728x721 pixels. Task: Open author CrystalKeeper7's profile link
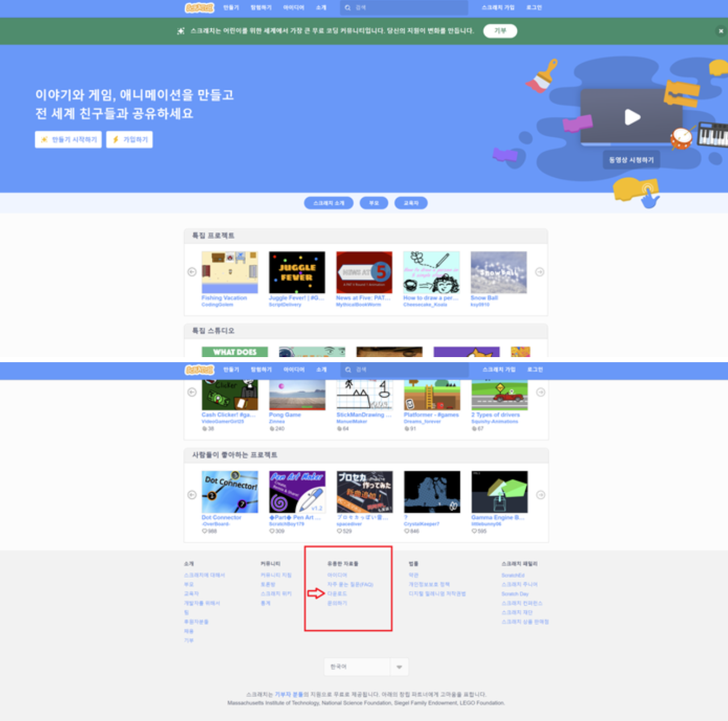421,524
